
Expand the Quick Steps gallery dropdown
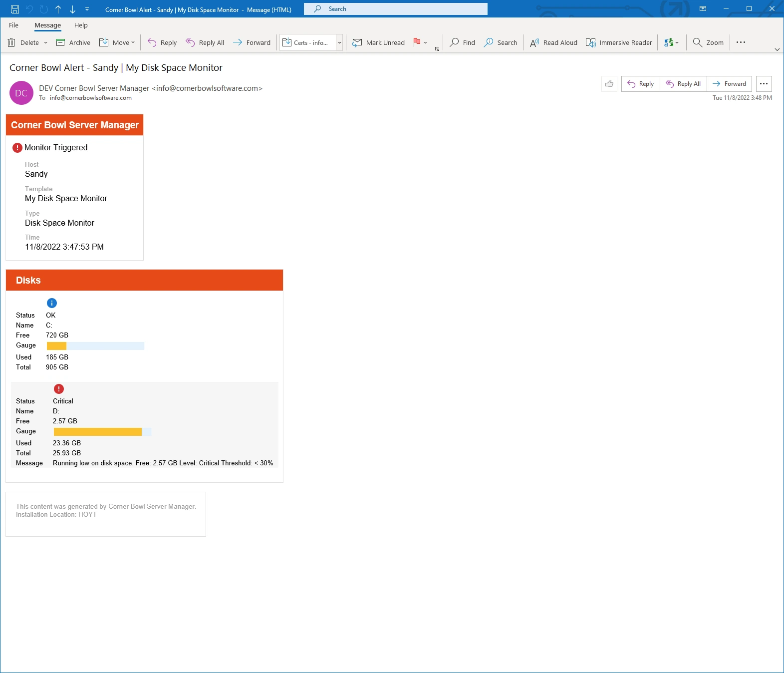(x=339, y=43)
